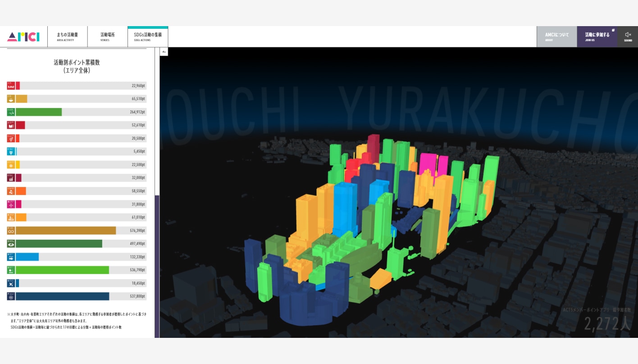Click the 18,450pt value text
Viewport: 638px width, 364px height.
(x=138, y=283)
